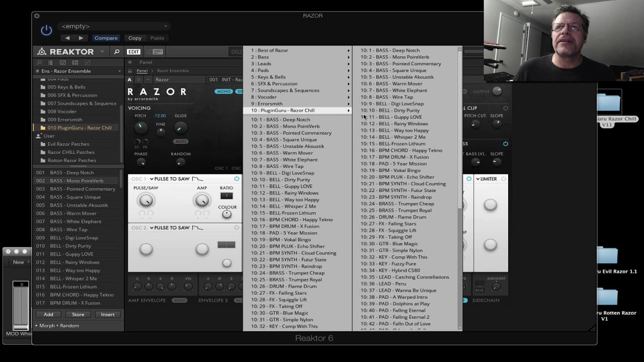Viewport: 644px width, 362px height.
Task: Click the Copy button
Action: (135, 38)
